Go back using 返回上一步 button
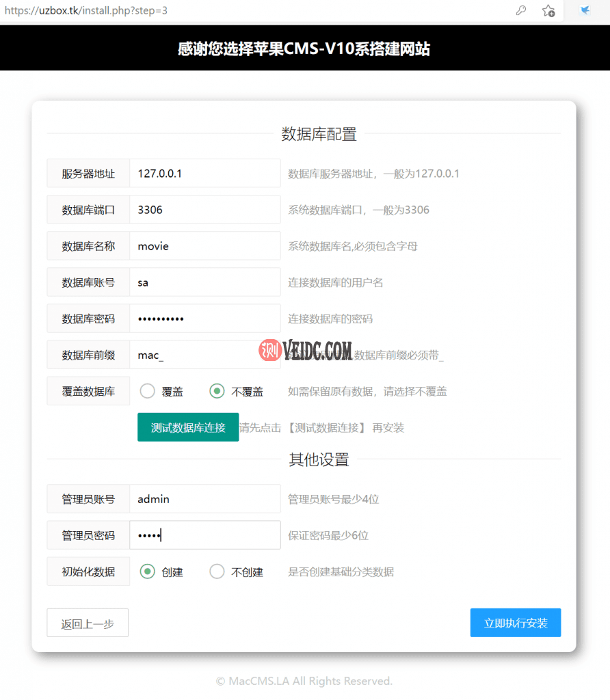The image size is (610, 700). click(x=88, y=623)
